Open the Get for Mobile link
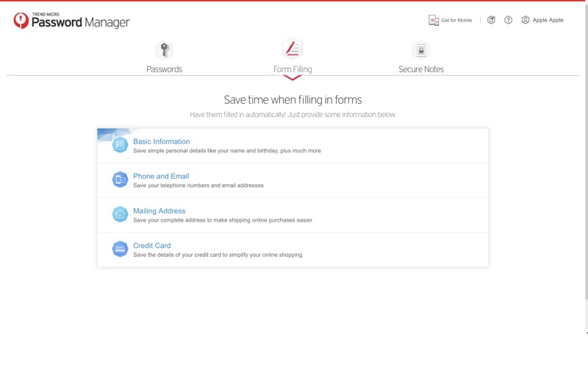The height and width of the screenshot is (368, 588). (456, 21)
